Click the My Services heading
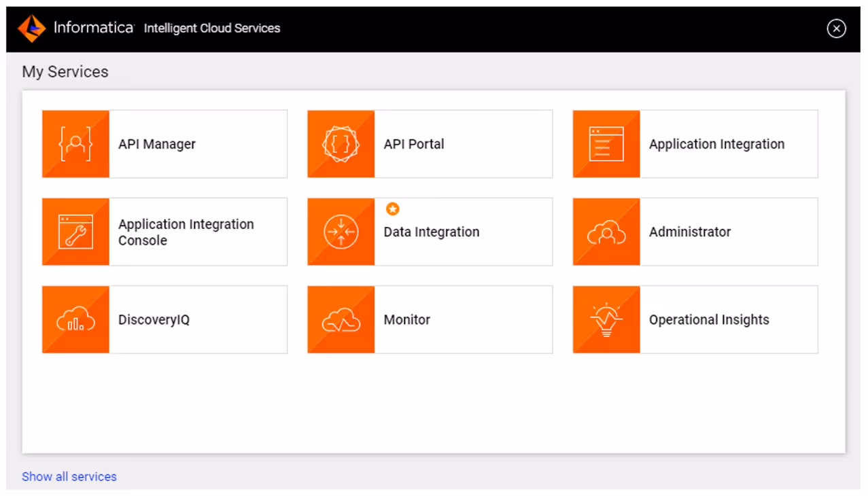Image resolution: width=868 pixels, height=496 pixels. (65, 71)
